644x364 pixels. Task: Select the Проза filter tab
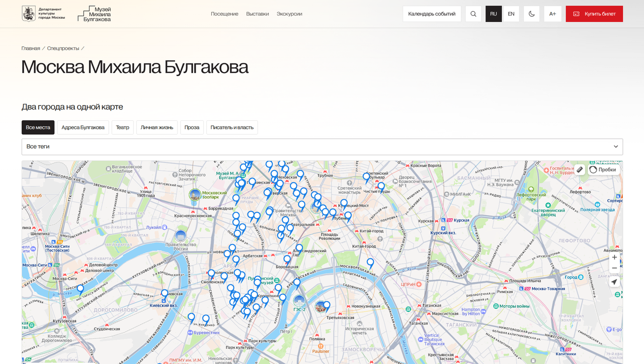point(192,127)
